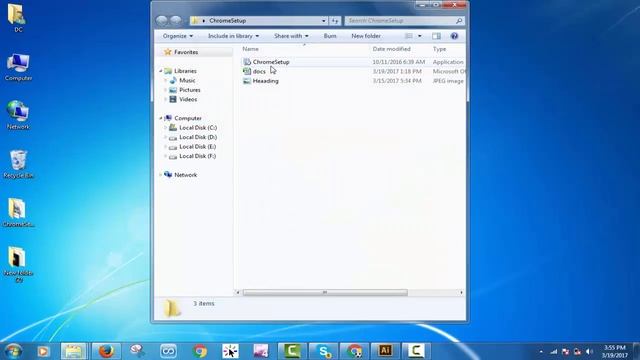The image size is (640, 360).
Task: Open the DC folder on desktop
Action: (x=17, y=18)
